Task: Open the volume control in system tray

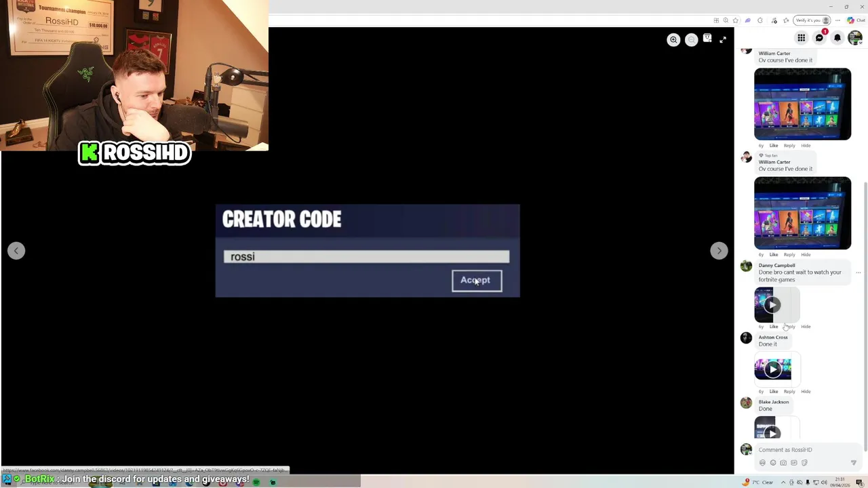Action: [824, 483]
